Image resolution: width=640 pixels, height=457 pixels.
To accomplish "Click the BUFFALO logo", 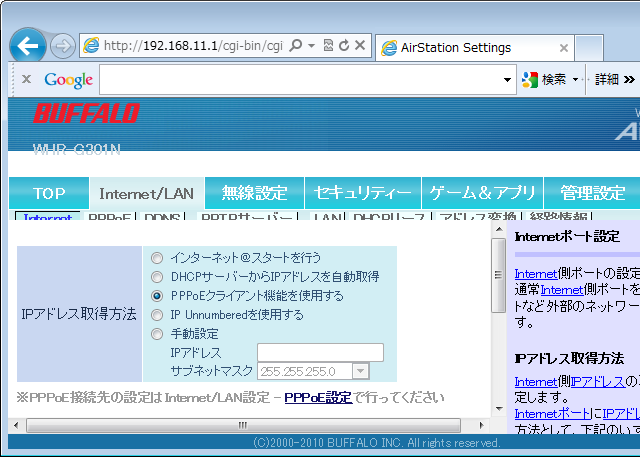I will (87, 113).
